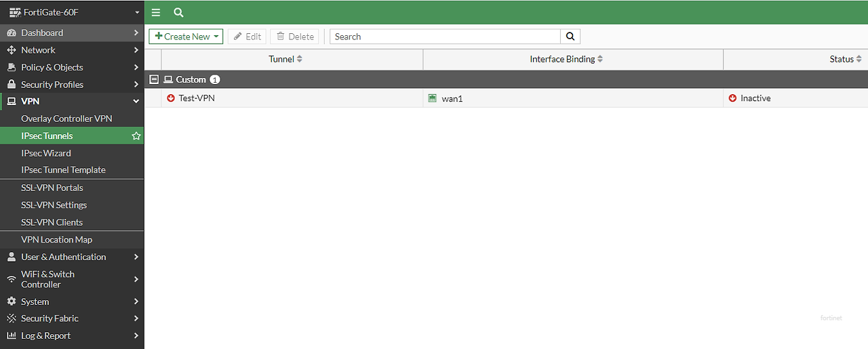Toggle the favorite star on IPsec Tunnels

(x=136, y=136)
